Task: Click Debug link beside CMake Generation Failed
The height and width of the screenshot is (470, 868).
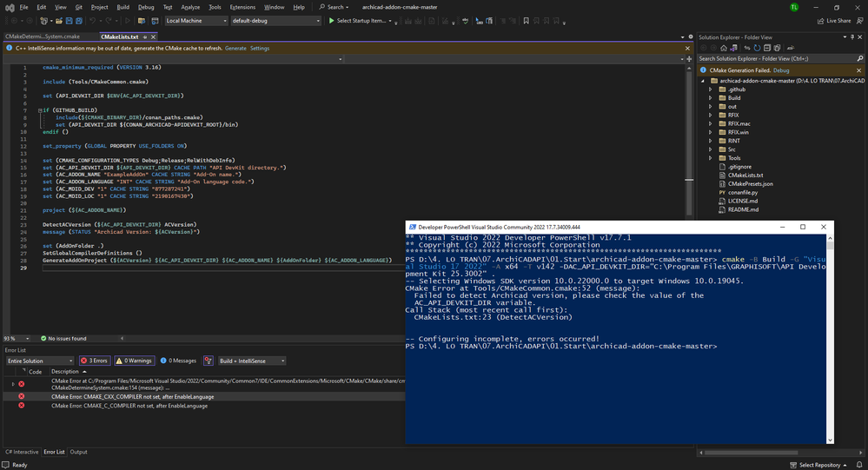Action: (781, 70)
